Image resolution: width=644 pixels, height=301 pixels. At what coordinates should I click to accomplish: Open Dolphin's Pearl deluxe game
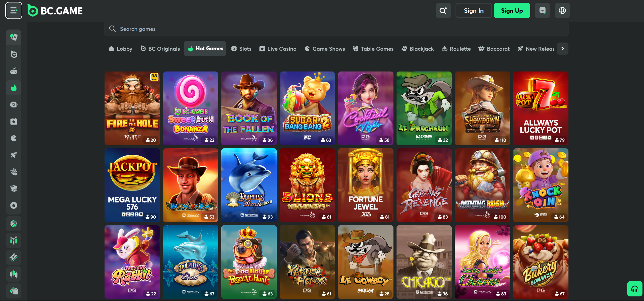pos(249,185)
